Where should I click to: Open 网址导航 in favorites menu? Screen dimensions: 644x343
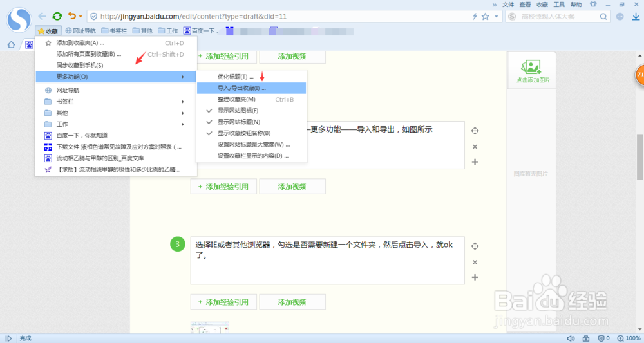coord(116,90)
